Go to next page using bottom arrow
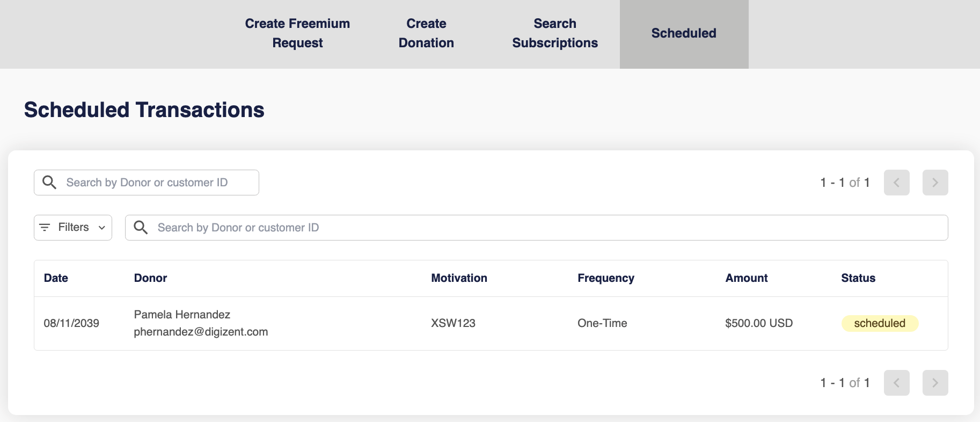 pyautogui.click(x=935, y=383)
